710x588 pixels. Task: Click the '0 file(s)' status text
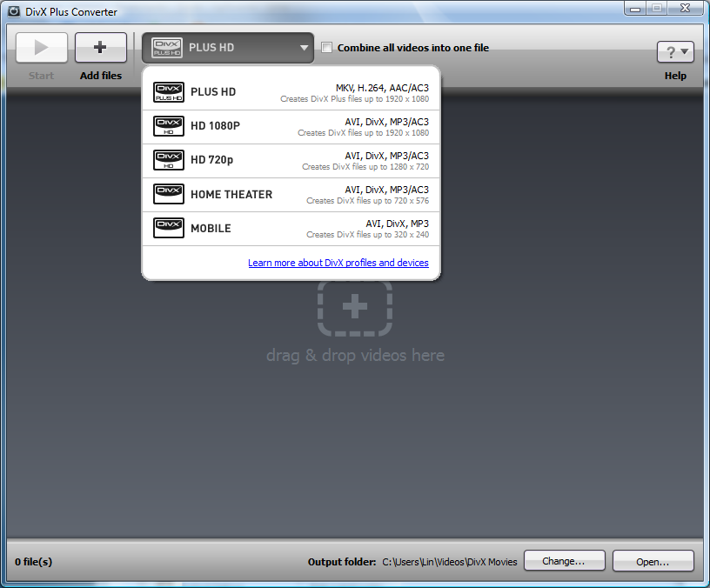click(34, 562)
